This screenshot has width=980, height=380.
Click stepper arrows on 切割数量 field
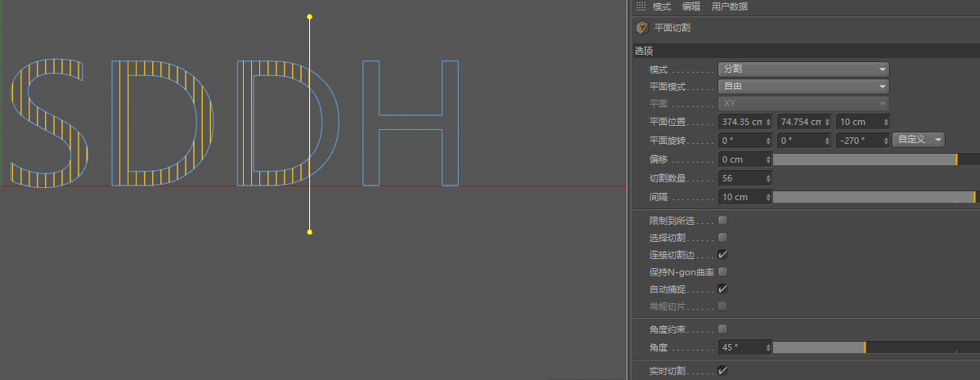(768, 178)
